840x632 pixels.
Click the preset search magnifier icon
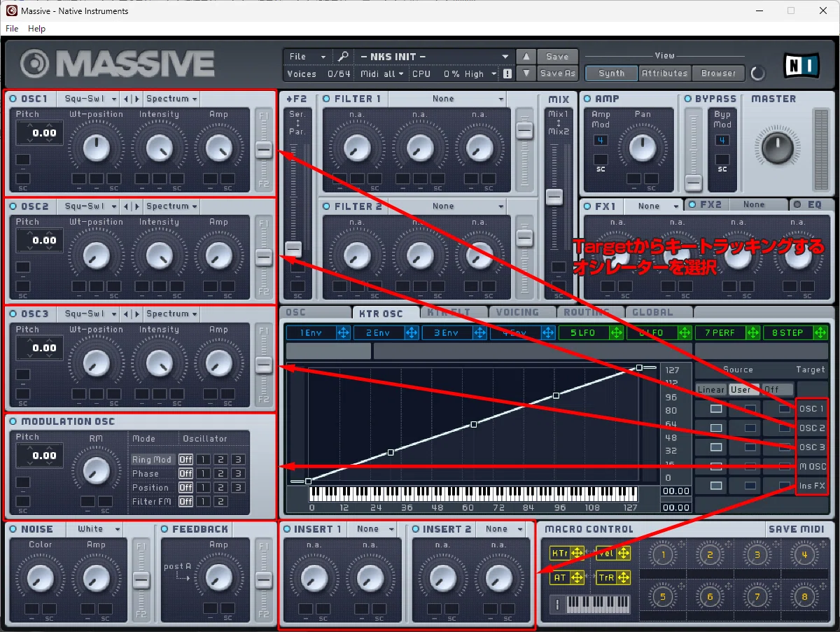pyautogui.click(x=343, y=57)
